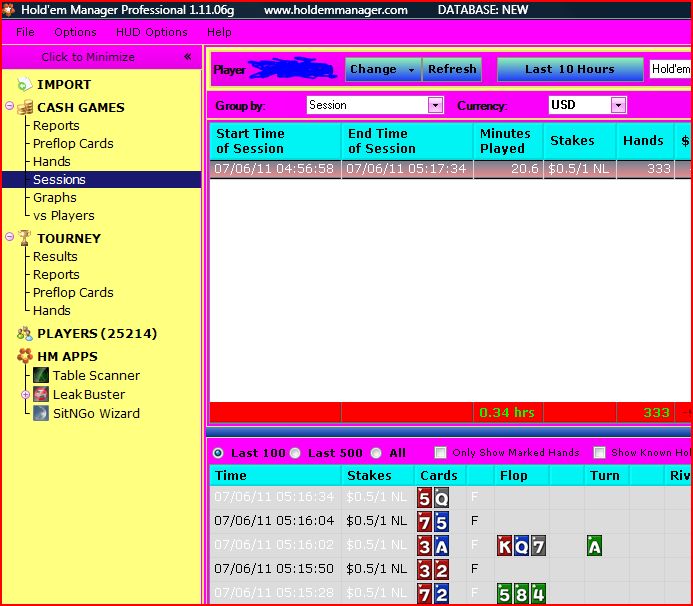This screenshot has height=606, width=693.
Task: Sort sessions by Stakes column header
Action: (579, 141)
